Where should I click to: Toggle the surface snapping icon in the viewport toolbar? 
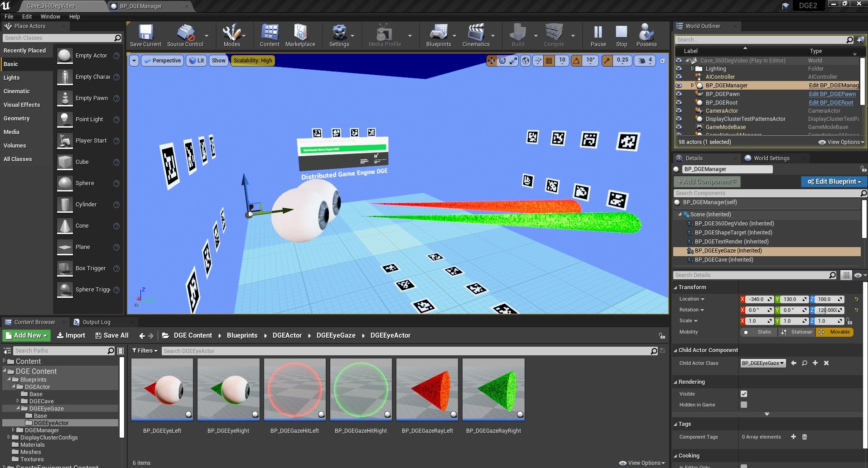coord(538,60)
